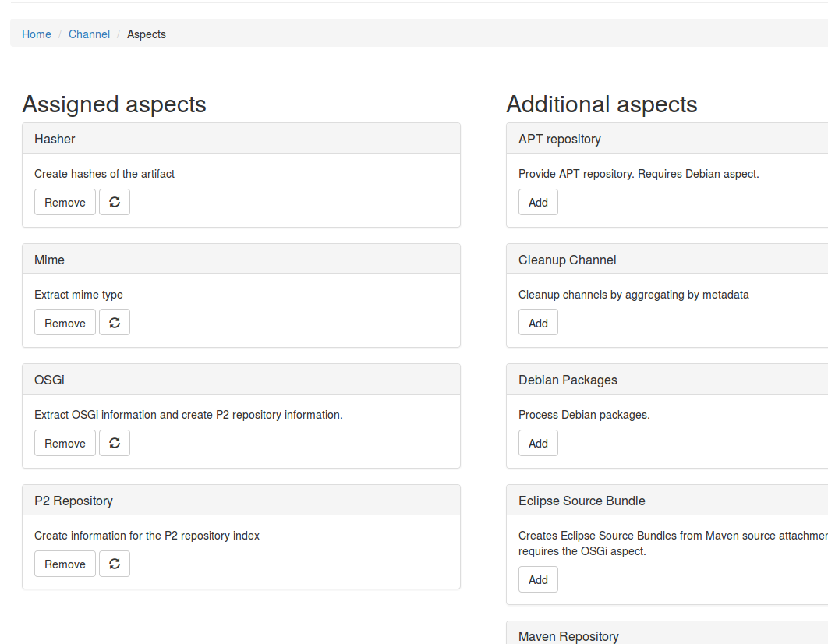Refresh the OSGi aspect using its icon
This screenshot has height=644, width=828.
(115, 443)
